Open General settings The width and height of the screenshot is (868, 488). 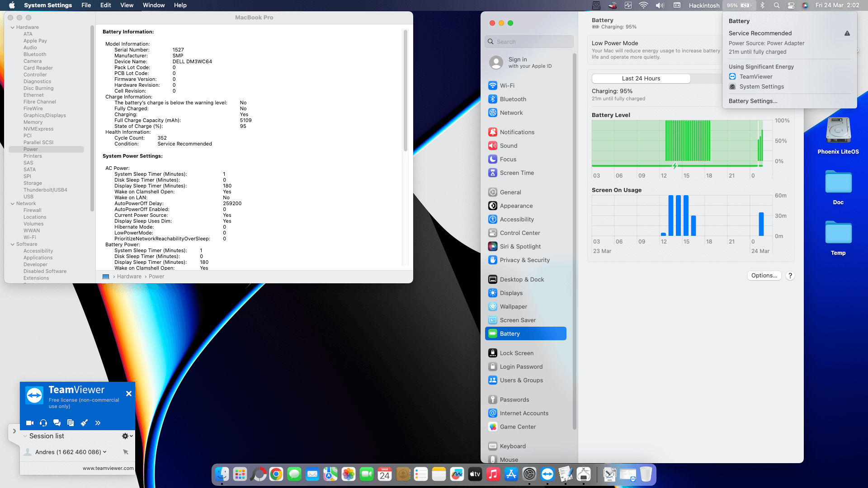coord(525,192)
